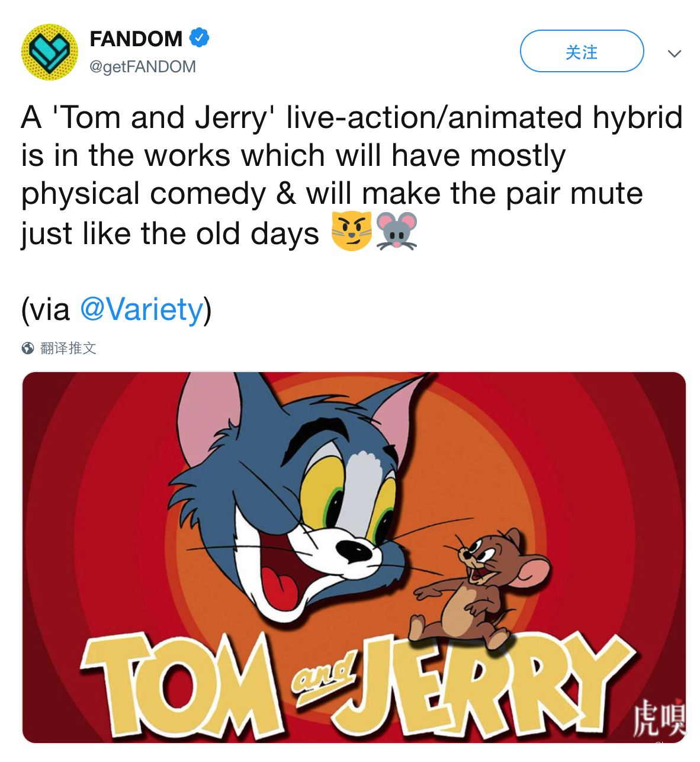Image resolution: width=700 pixels, height=762 pixels.
Task: Follow FANDOM with the 关注 button
Action: (582, 52)
